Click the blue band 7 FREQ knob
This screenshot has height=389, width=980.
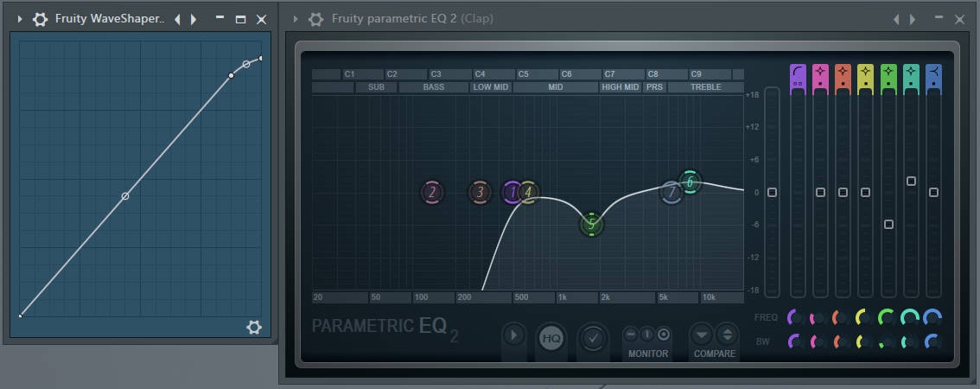pyautogui.click(x=932, y=318)
